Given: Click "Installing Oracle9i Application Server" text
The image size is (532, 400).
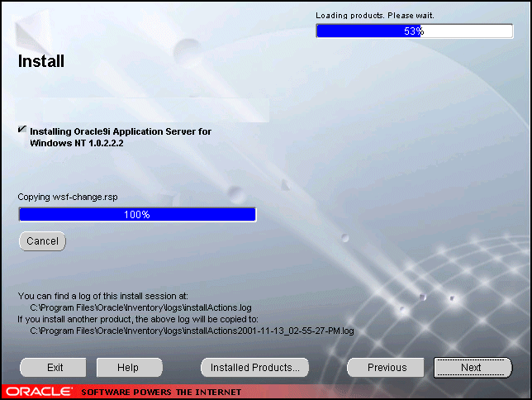Looking at the screenshot, I should pos(121,137).
